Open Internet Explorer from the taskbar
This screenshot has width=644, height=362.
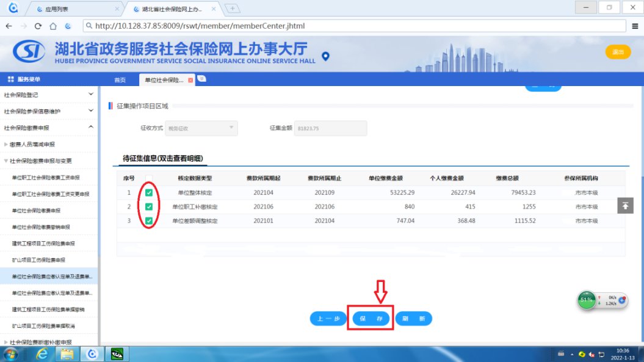[42, 354]
